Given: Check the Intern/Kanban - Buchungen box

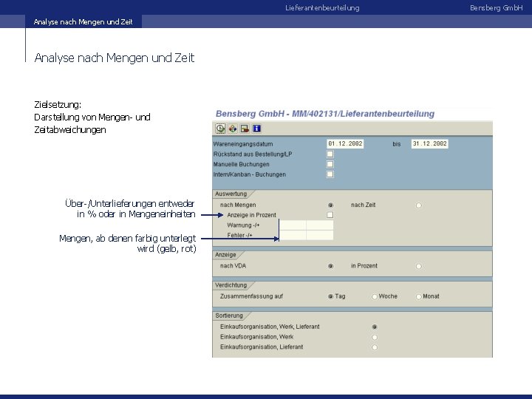Looking at the screenshot, I should (x=330, y=174).
